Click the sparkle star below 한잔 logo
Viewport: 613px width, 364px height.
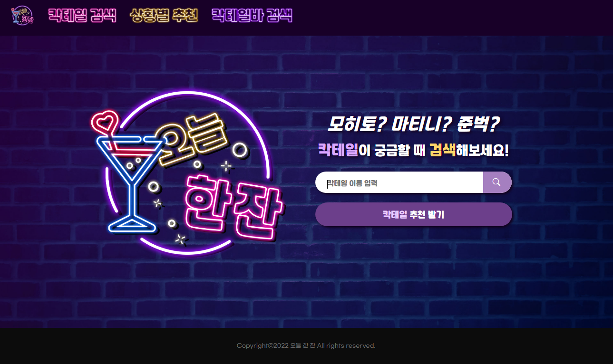point(180,239)
